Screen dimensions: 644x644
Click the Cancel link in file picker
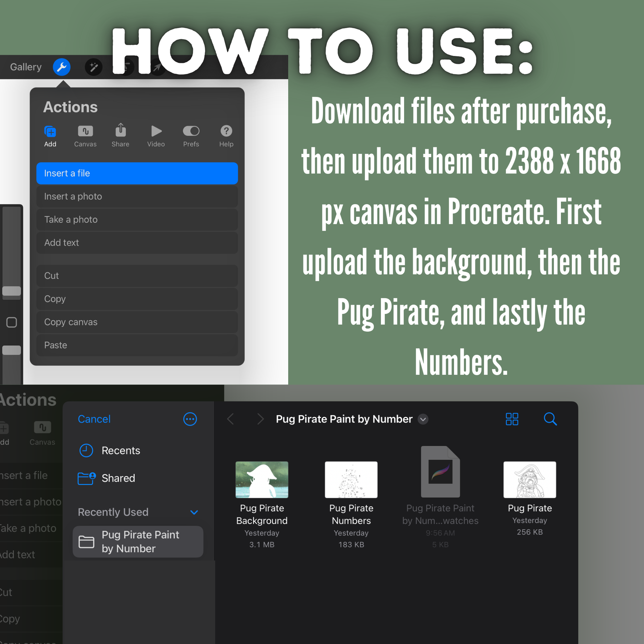tap(94, 419)
